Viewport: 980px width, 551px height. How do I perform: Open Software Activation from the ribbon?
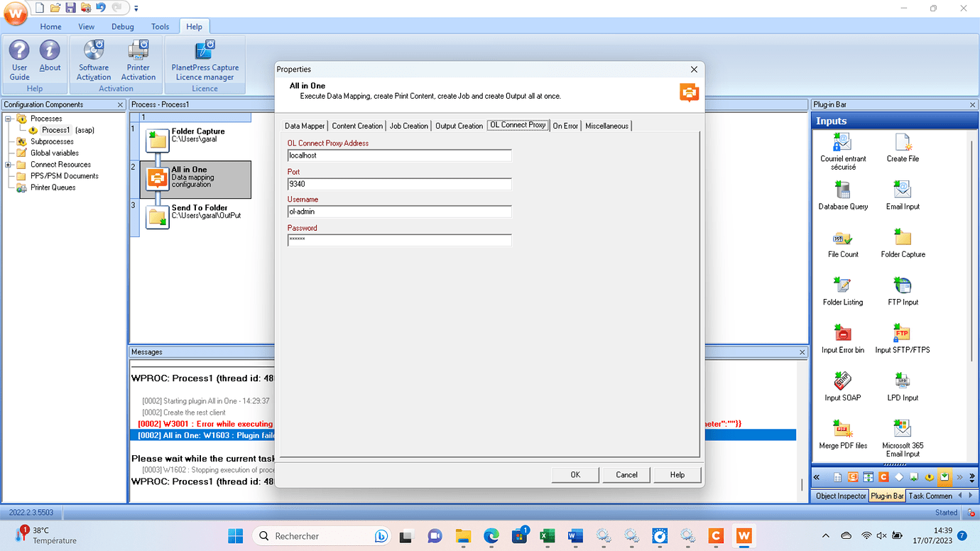(x=93, y=60)
